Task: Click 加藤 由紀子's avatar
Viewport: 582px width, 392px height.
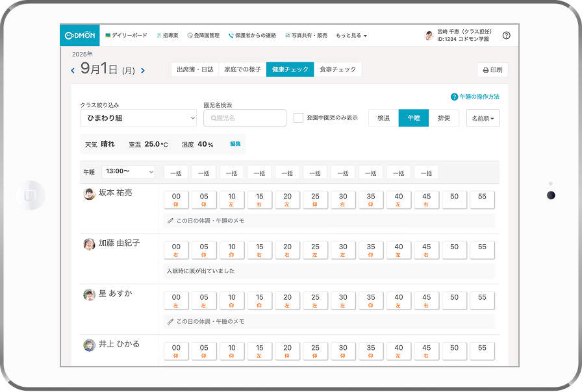Action: click(x=90, y=244)
